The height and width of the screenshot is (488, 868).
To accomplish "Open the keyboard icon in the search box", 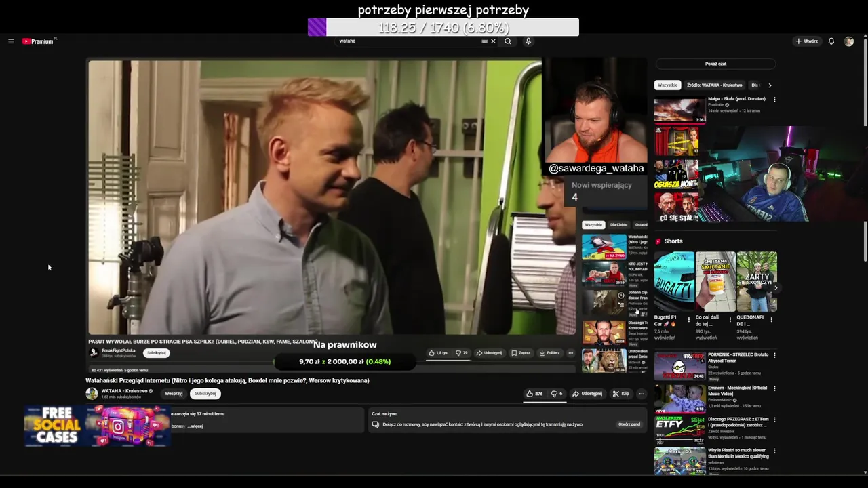I will [x=484, y=41].
